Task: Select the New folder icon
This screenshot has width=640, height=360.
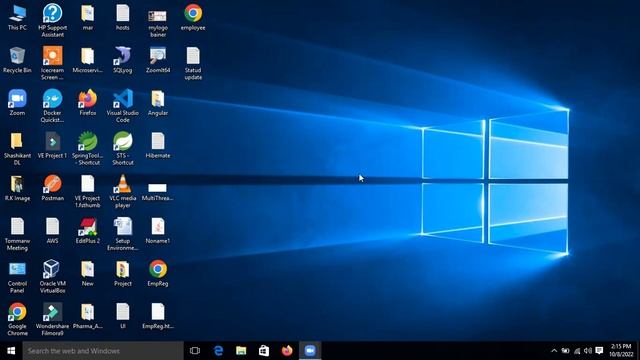Action: [88, 273]
